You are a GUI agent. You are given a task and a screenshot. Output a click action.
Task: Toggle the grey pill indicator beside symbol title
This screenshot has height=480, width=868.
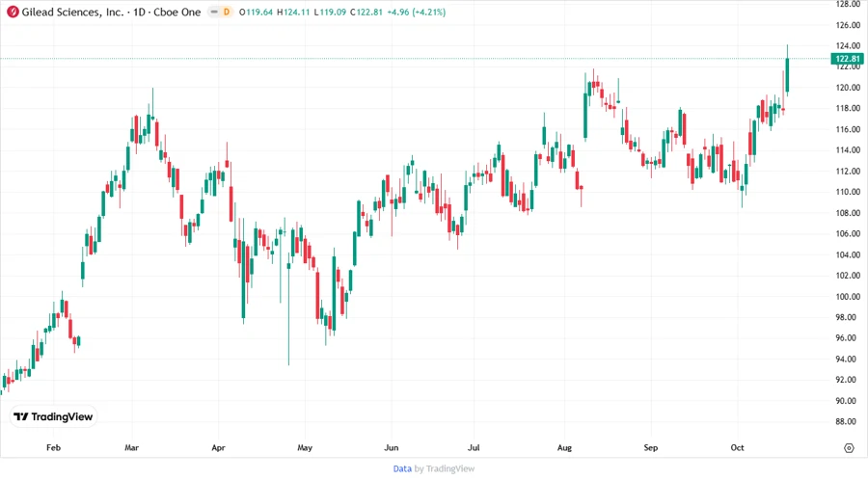pyautogui.click(x=214, y=13)
